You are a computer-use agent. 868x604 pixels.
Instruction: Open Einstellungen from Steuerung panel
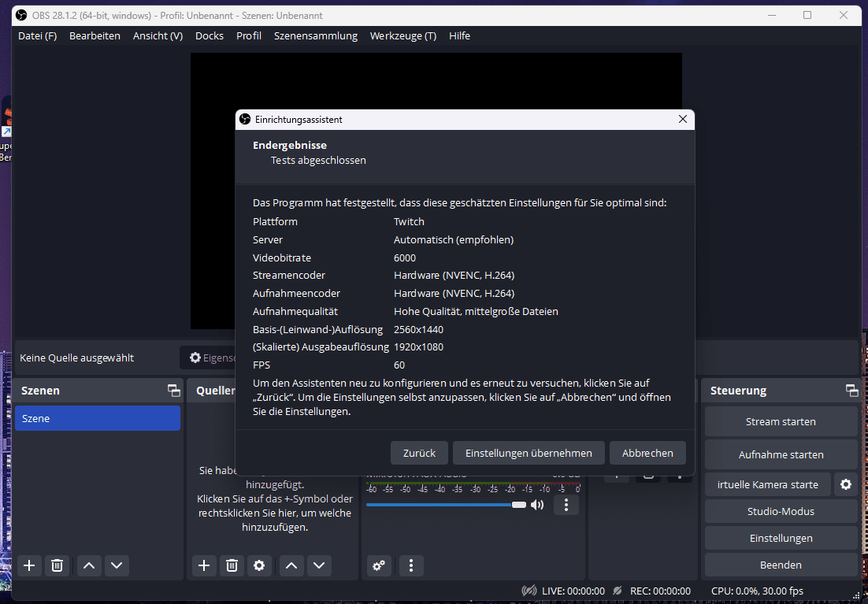tap(781, 538)
